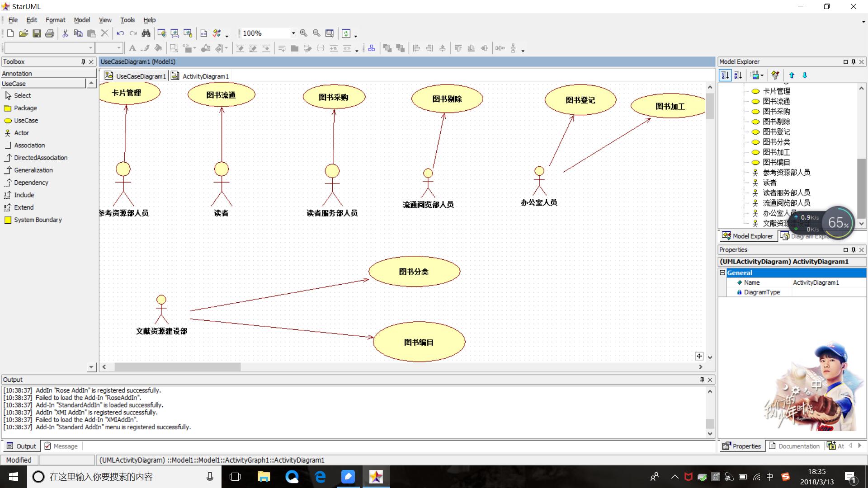Select 图书编目 in Model Explorer tree
This screenshot has width=868, height=488.
click(776, 162)
